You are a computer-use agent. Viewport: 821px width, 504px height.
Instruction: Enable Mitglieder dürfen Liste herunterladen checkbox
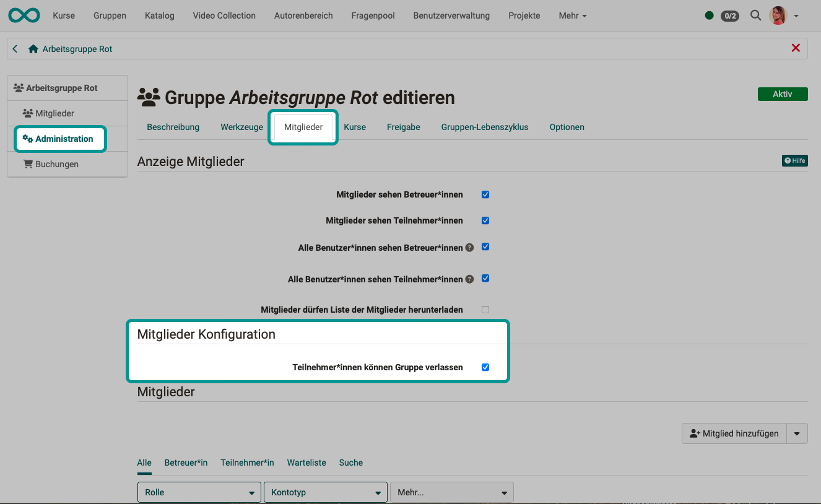pos(485,310)
